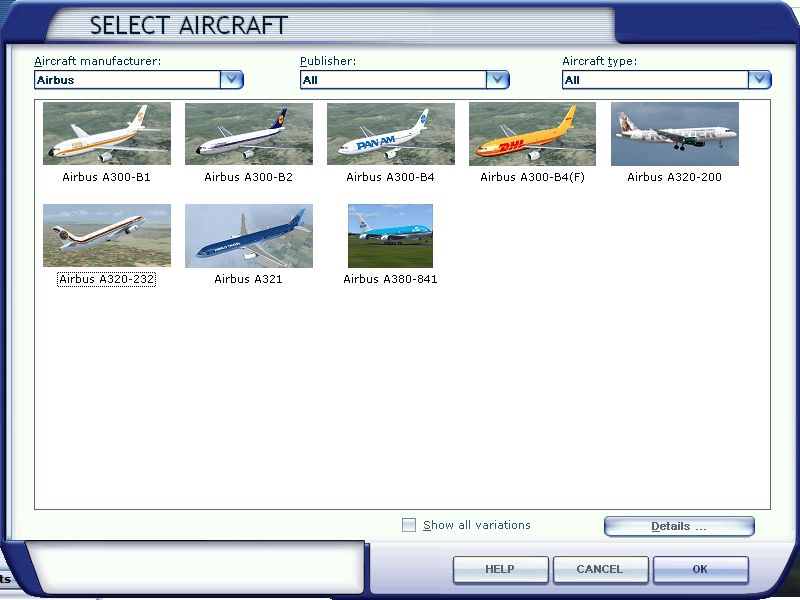800x600 pixels.
Task: Open the Aircraft manufacturer dropdown arrow
Action: pyautogui.click(x=232, y=80)
